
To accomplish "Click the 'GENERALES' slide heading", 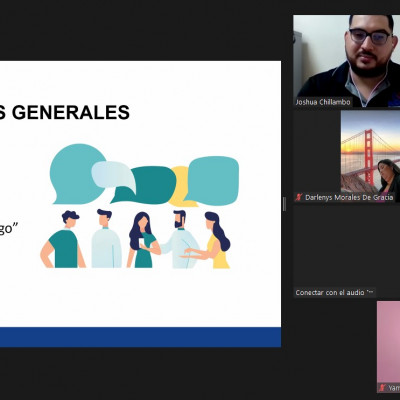I will [x=71, y=112].
